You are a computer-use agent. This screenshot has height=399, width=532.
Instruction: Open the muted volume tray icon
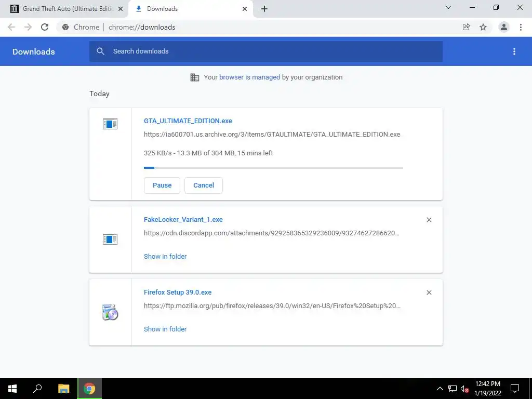click(x=464, y=389)
